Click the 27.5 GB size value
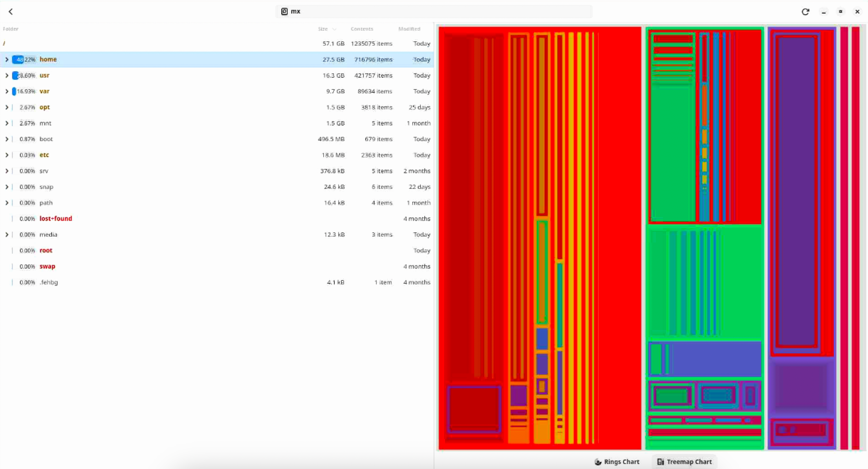 tap(333, 60)
